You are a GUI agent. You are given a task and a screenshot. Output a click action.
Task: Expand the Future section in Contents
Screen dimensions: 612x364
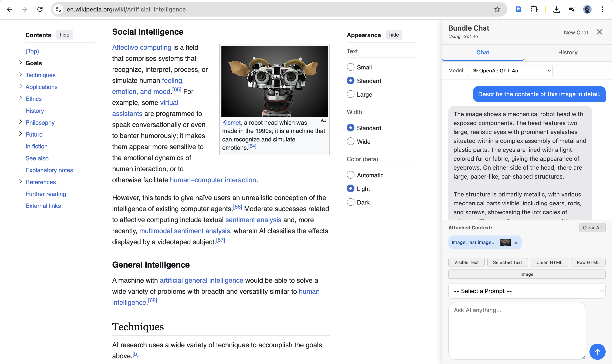click(20, 134)
